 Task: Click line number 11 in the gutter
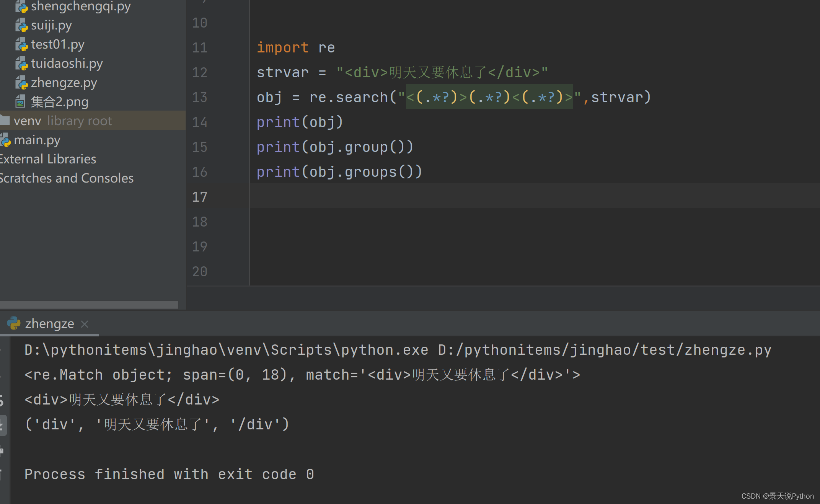tap(200, 48)
